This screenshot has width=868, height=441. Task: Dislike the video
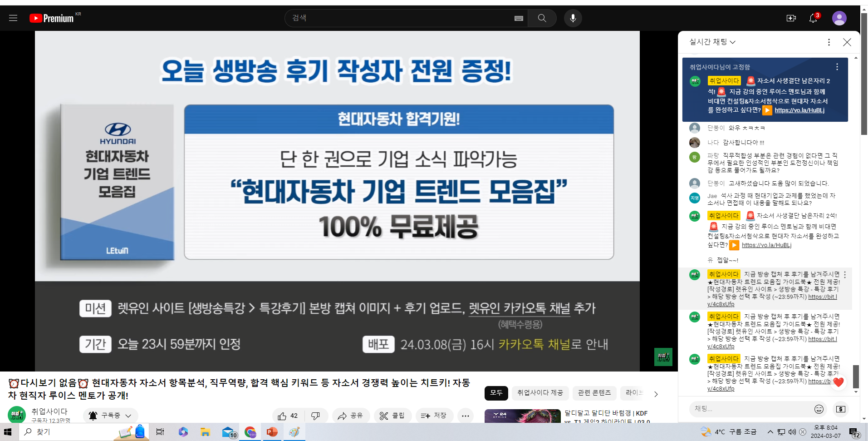click(x=315, y=416)
